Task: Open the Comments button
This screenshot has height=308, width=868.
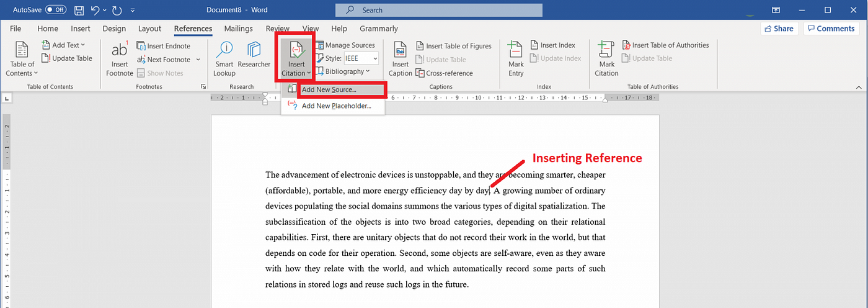Action: [x=831, y=29]
